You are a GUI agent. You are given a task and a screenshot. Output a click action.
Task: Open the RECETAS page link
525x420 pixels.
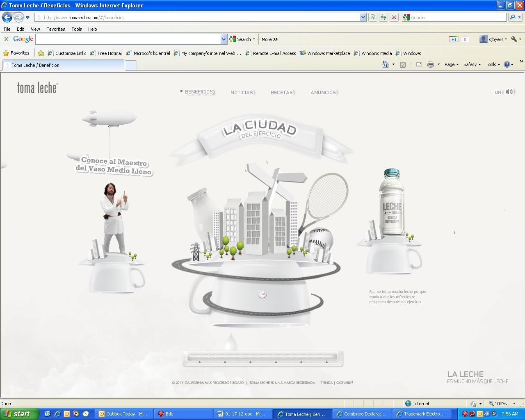point(282,92)
